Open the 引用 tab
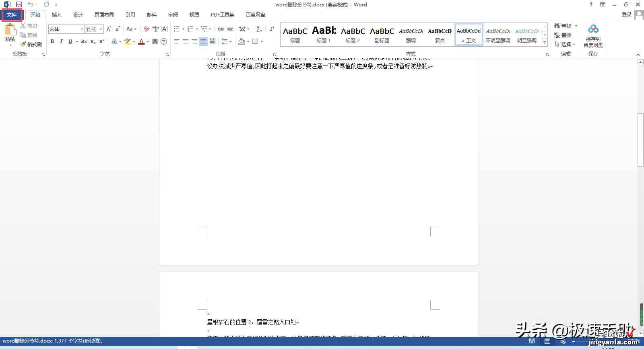Viewport: 644px width, 349px height. click(130, 15)
